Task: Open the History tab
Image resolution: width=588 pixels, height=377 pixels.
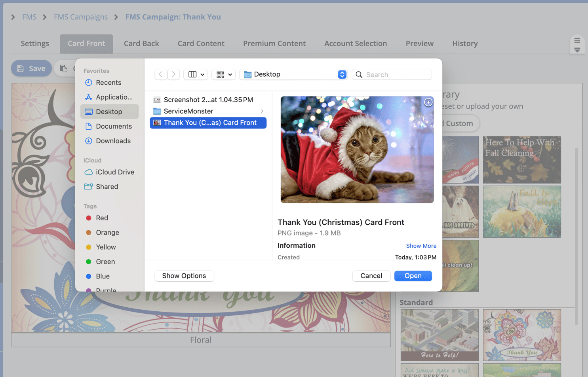Action: coord(465,44)
